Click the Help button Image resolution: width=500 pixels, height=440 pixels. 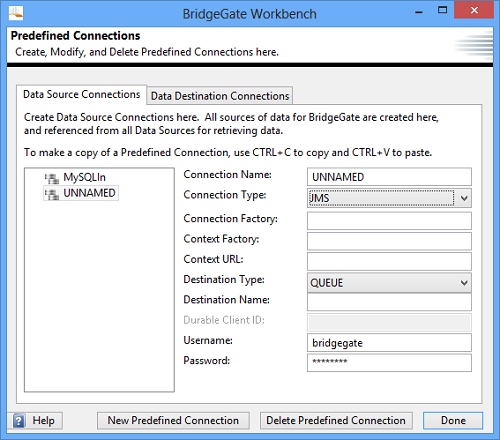pos(35,421)
